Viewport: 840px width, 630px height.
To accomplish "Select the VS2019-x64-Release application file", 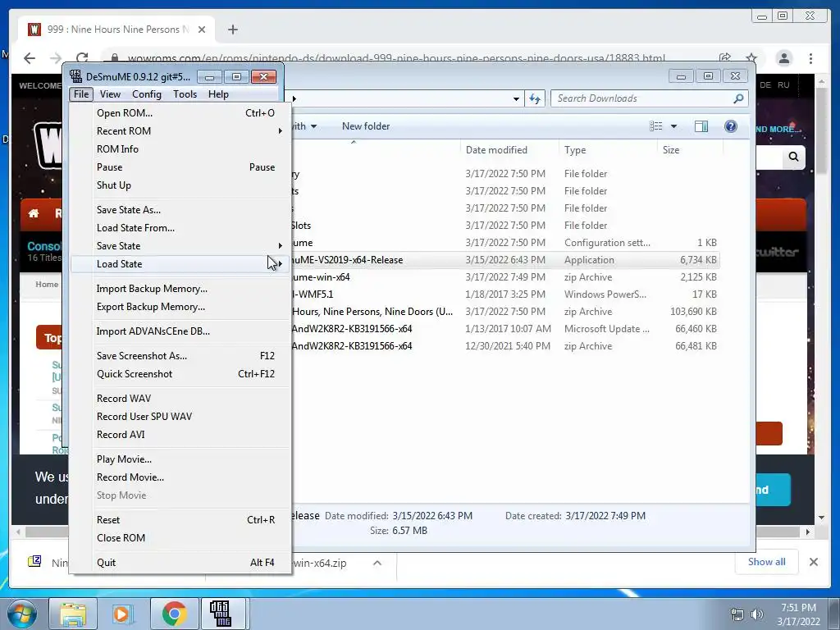I will click(x=504, y=260).
